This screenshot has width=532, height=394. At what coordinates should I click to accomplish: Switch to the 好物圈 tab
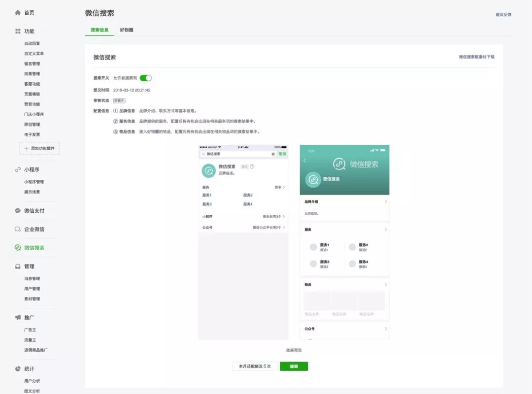point(127,30)
